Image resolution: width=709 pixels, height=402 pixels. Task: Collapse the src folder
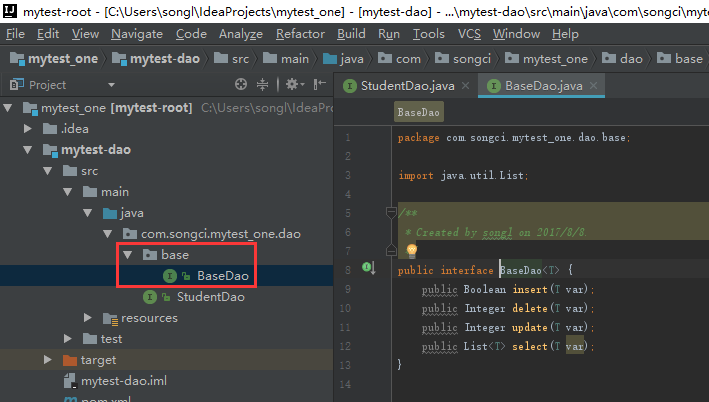pos(47,170)
